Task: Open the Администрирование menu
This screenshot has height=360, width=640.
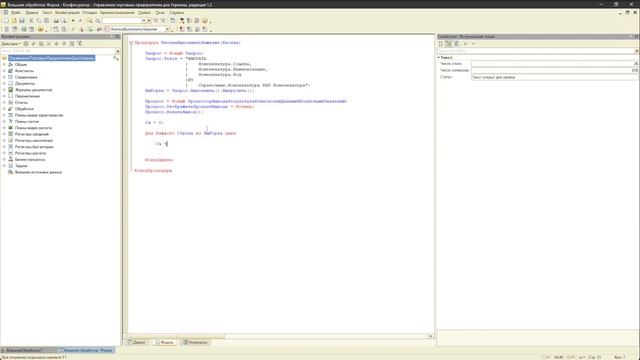Action: 117,13
